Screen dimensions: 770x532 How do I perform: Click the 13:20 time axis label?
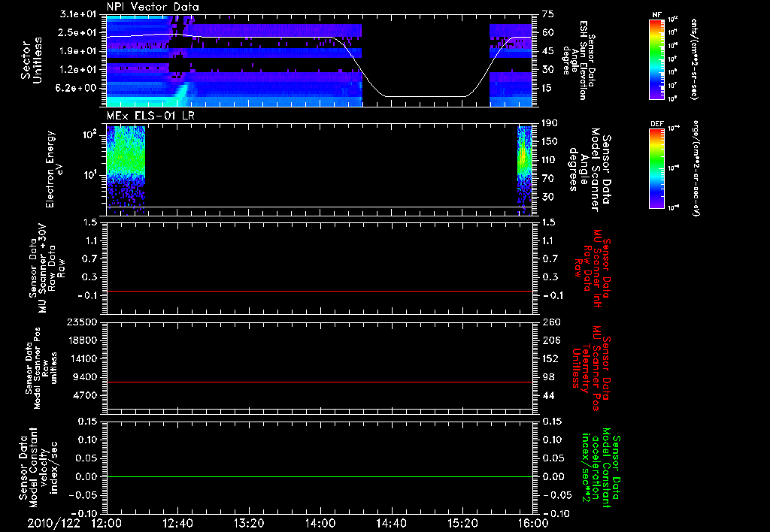click(249, 523)
